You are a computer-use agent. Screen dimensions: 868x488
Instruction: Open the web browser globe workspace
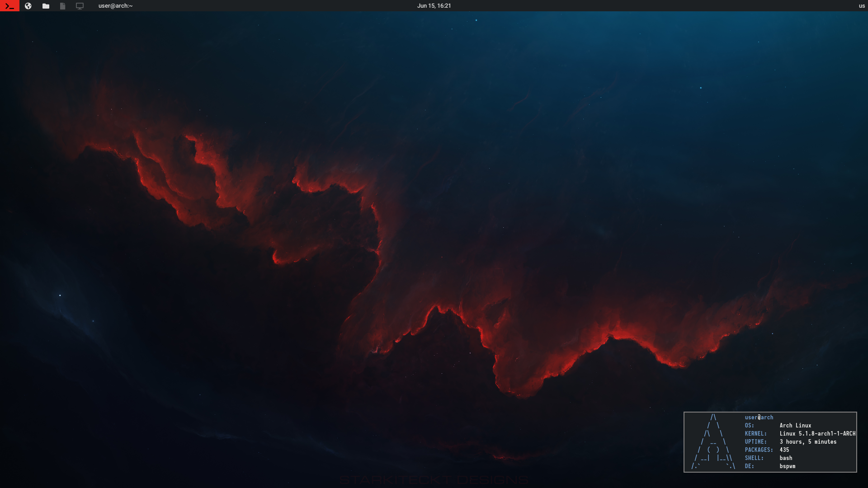click(x=28, y=6)
